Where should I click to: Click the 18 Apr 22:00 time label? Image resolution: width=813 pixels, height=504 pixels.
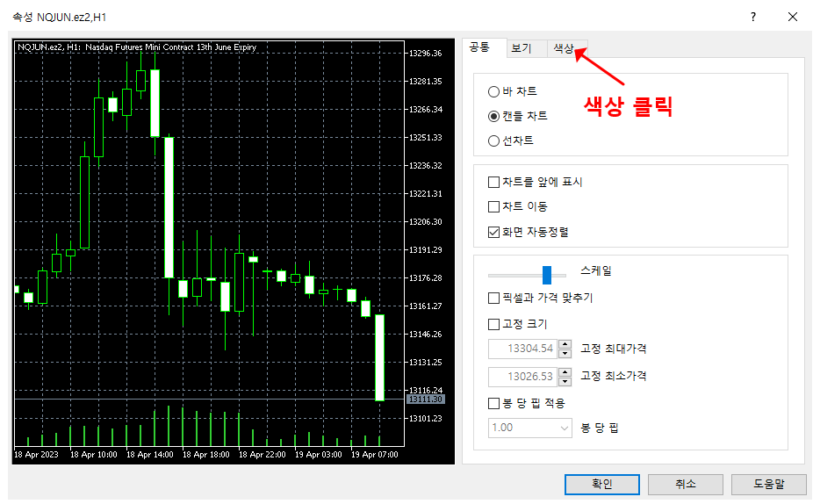tap(263, 455)
